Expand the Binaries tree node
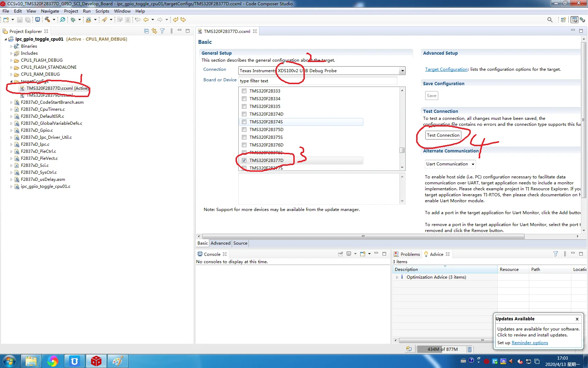This screenshot has width=588, height=368. click(x=11, y=46)
